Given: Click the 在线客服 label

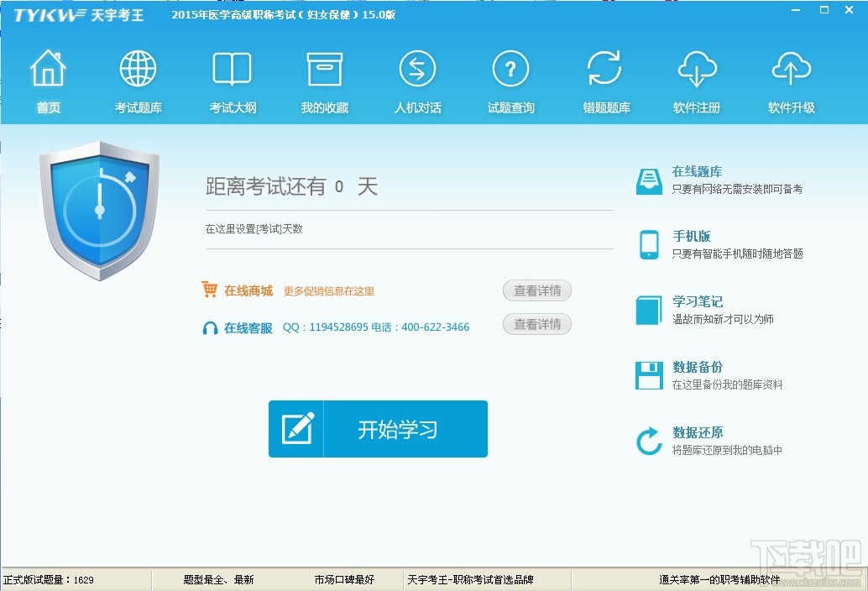Looking at the screenshot, I should click(x=248, y=328).
